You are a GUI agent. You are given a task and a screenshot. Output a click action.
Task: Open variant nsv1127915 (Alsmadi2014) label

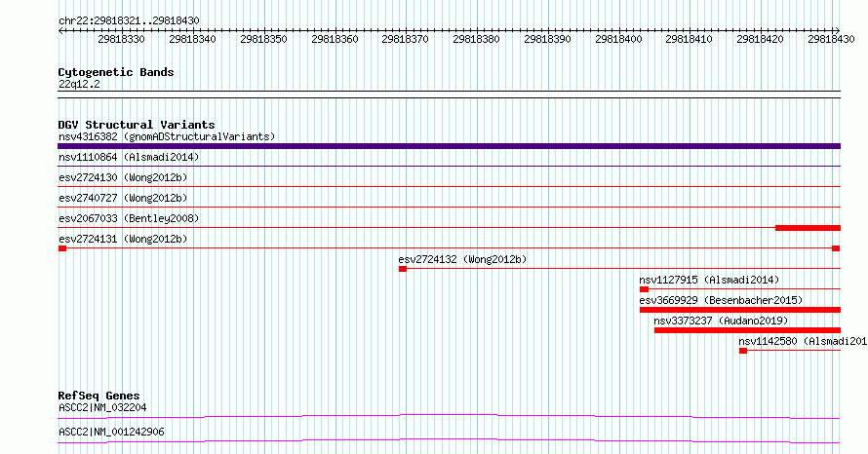coord(709,280)
